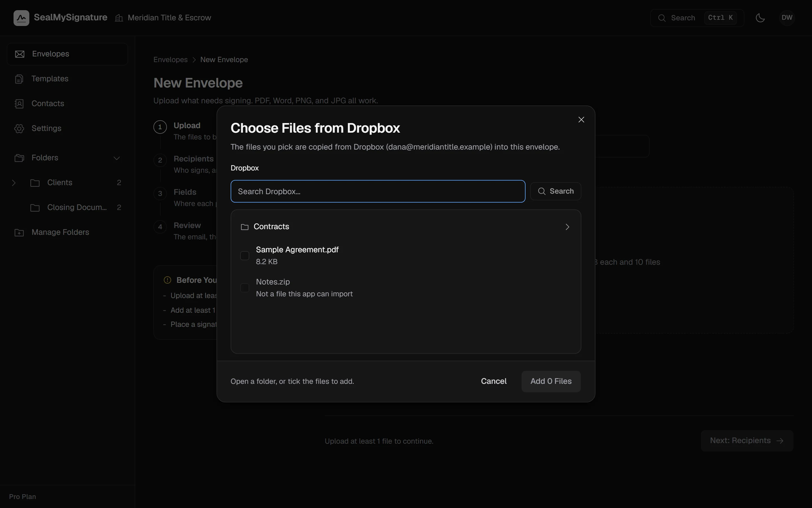Viewport: 812px width, 508px height.
Task: Click the Contracts folder icon in the dialog
Action: coord(245,227)
